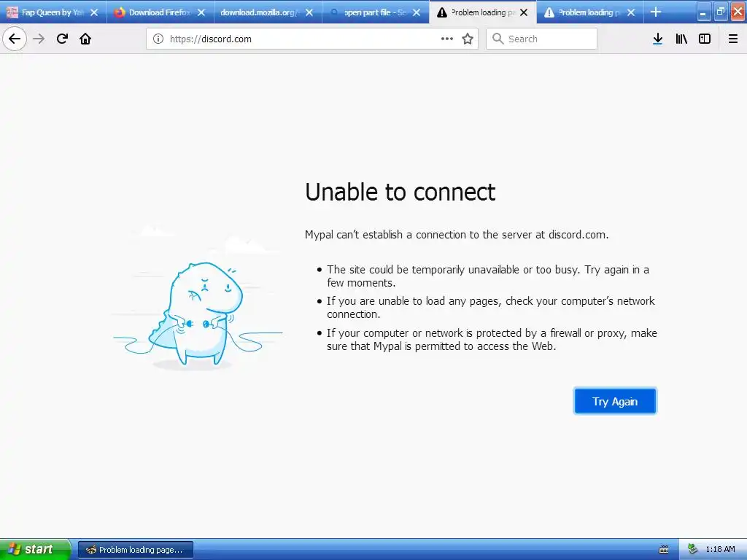Reload the current page
The image size is (747, 560).
62,39
